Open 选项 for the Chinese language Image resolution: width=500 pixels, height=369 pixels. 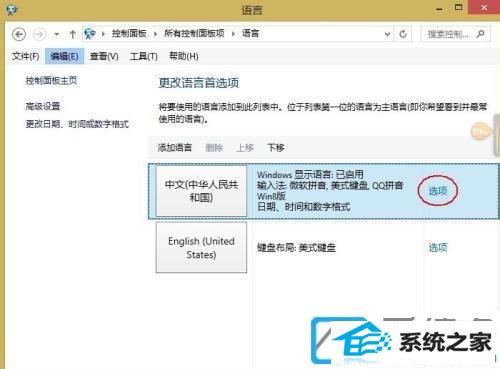[438, 191]
